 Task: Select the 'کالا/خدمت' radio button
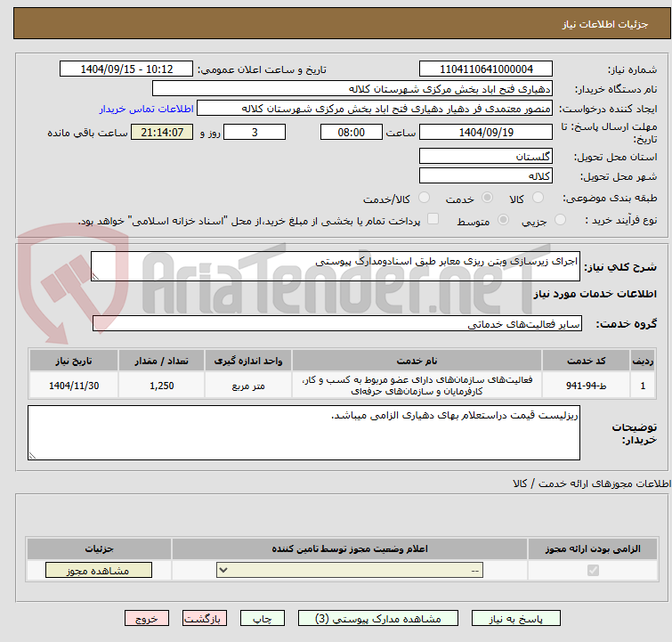[424, 198]
